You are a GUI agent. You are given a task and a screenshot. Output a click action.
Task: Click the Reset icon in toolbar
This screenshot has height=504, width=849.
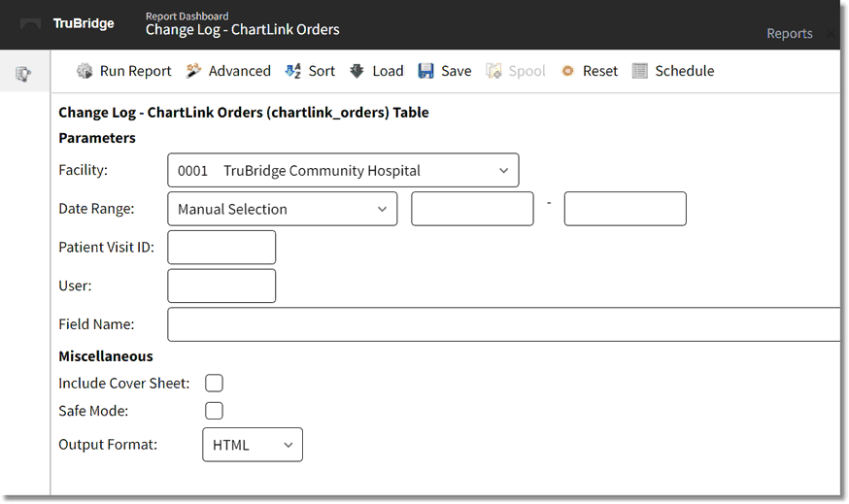click(x=567, y=71)
